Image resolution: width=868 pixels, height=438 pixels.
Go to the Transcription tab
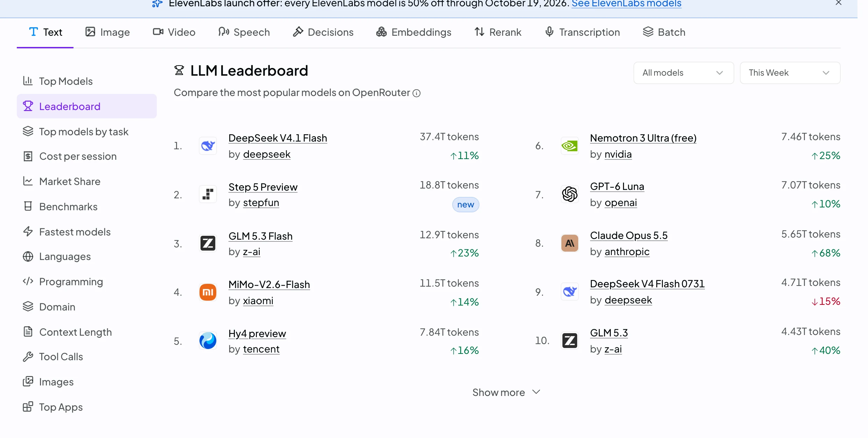(582, 32)
